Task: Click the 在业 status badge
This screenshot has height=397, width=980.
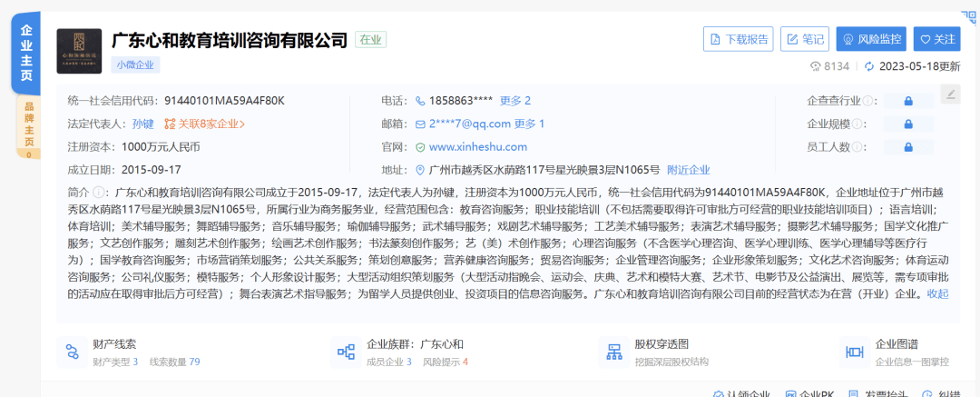Action: point(370,40)
